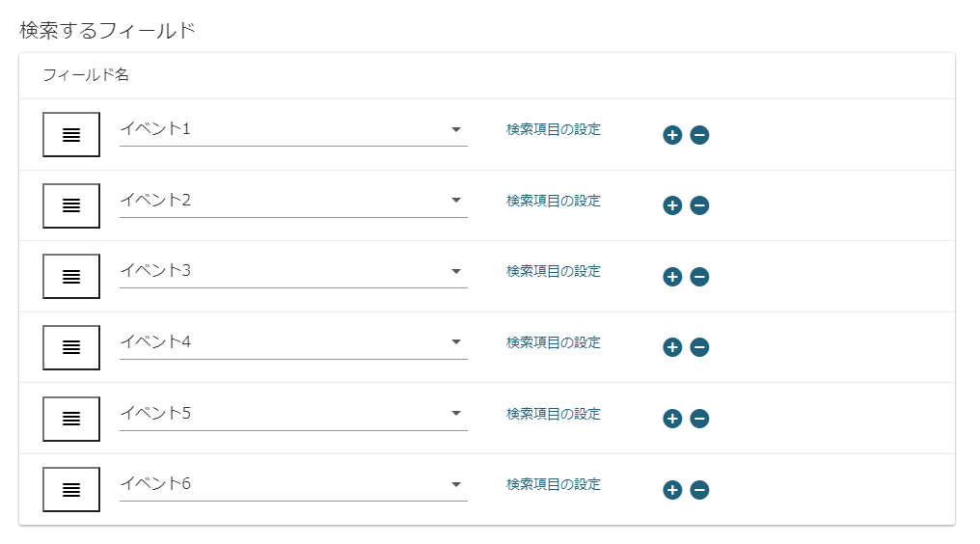
Task: Open 検索項目の設定 for イベント1
Action: (x=554, y=129)
